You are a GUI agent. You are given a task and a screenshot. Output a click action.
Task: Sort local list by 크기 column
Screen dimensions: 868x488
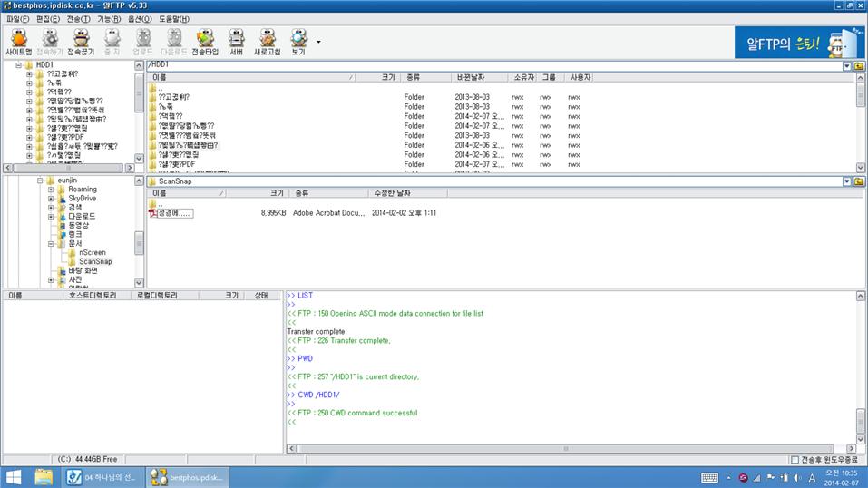(x=258, y=193)
